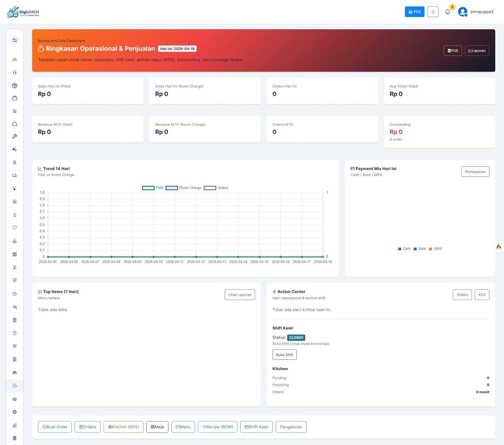Collapse the sidebar with the arrows toggle
The height and width of the screenshot is (445, 504).
click(x=14, y=40)
